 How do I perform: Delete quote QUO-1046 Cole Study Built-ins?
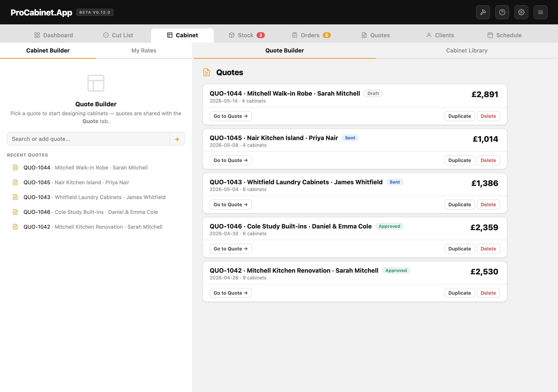(x=488, y=249)
